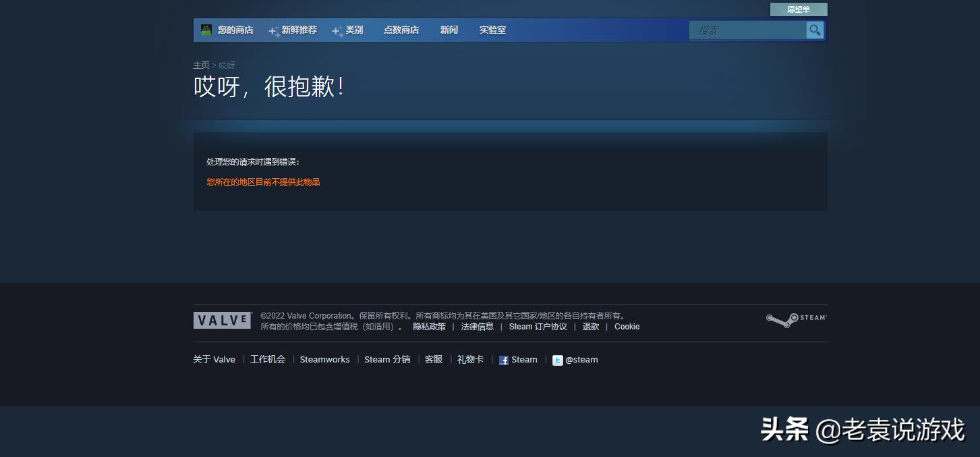Select 实验室 in the navigation bar
980x457 pixels.
click(492, 30)
